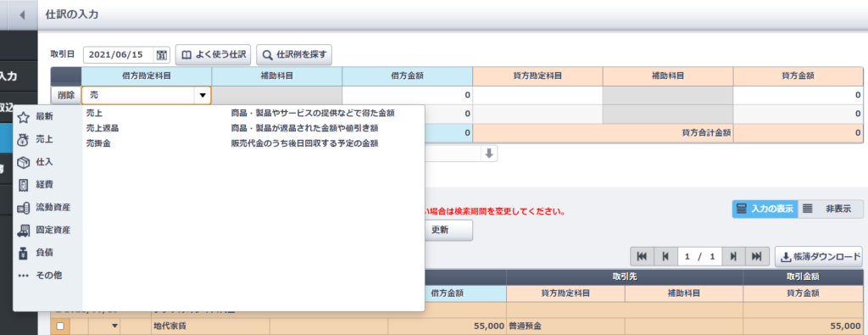The image size is (868, 335).
Task: Click the ellipsis icon for その他
Action: tap(23, 275)
